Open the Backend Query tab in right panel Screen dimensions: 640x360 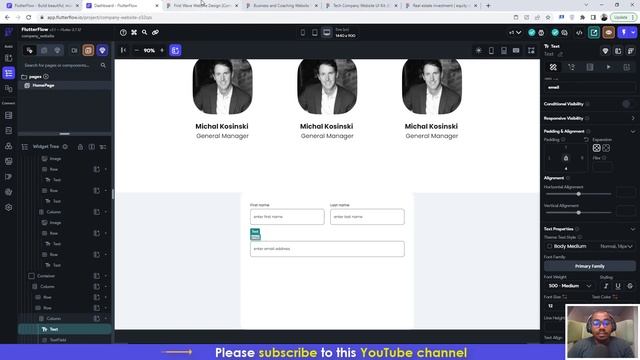590,67
